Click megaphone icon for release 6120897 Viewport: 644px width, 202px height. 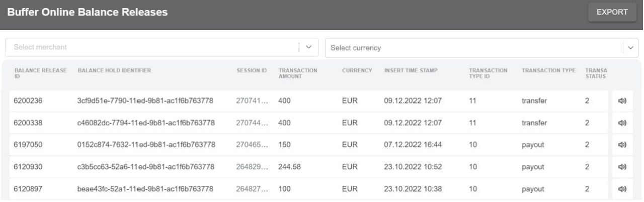(621, 189)
